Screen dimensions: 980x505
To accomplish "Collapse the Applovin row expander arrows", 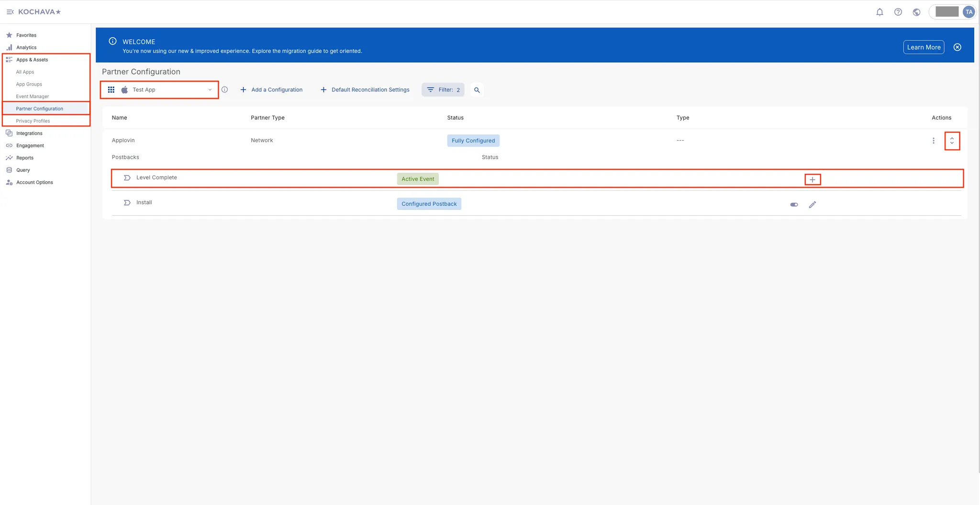I will click(x=952, y=141).
